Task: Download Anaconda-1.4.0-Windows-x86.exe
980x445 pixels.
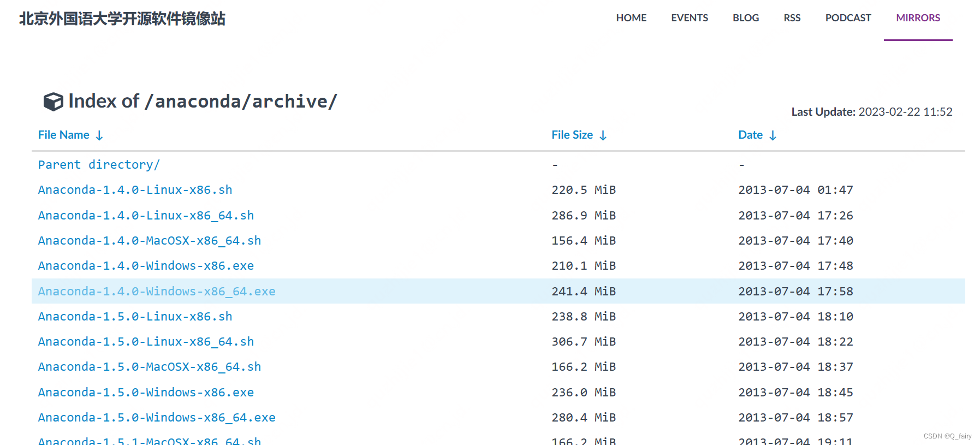Action: click(x=146, y=266)
